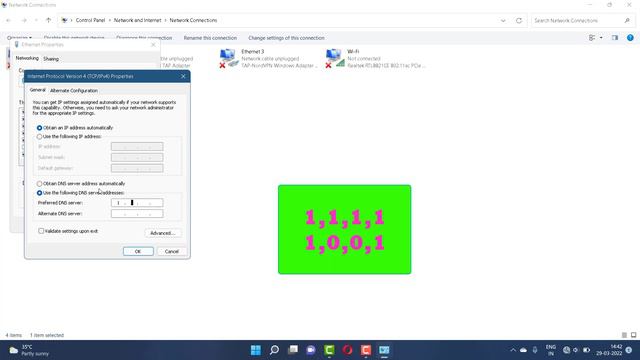Screen dimensions: 640x360
Task: Click the disabled Default gateway field
Action: tap(137, 168)
